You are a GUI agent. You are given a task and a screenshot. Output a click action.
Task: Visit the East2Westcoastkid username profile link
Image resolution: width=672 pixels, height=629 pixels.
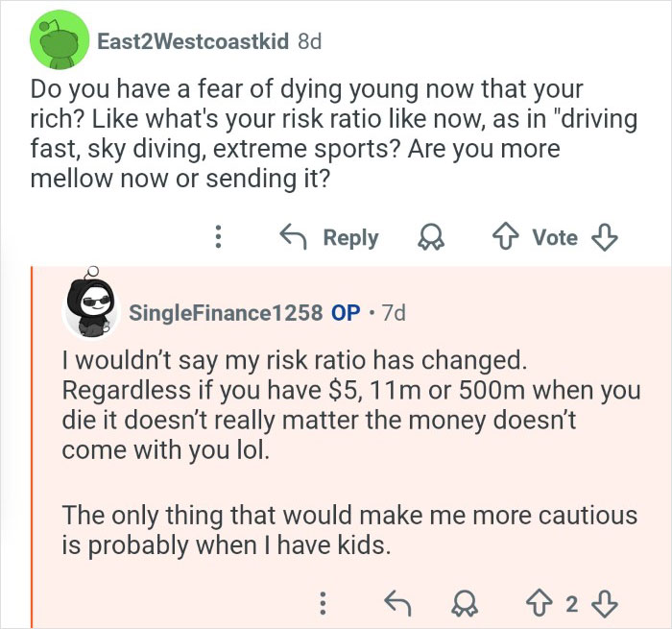[x=193, y=43]
